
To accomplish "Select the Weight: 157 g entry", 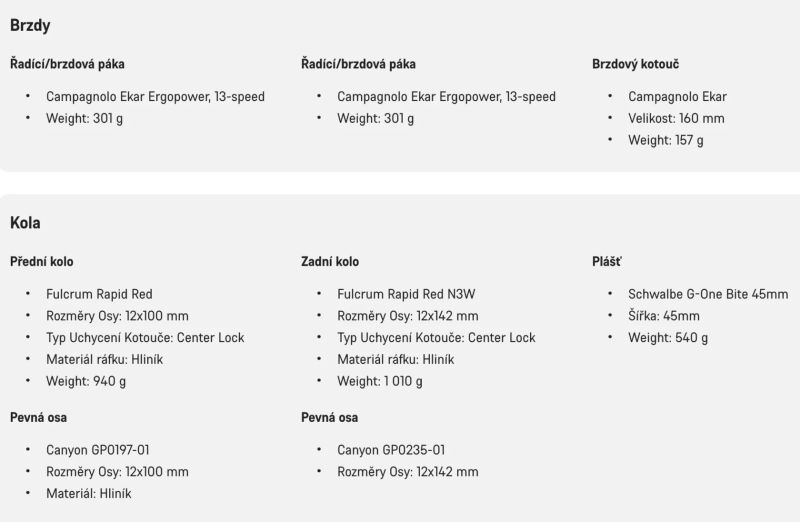I will click(665, 141).
